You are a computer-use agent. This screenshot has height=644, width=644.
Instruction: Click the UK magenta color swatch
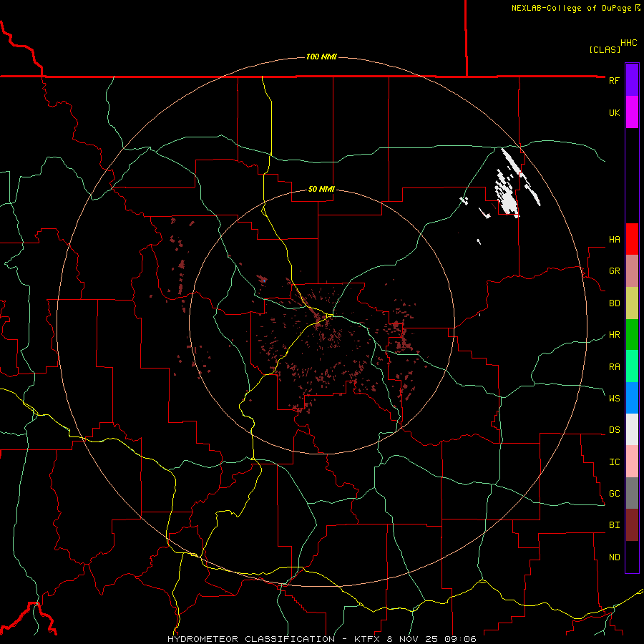[632, 112]
